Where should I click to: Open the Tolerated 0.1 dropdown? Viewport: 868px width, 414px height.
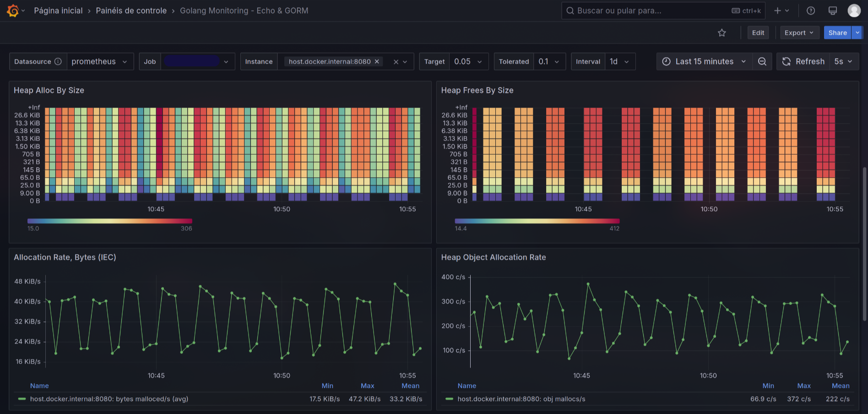click(x=549, y=61)
